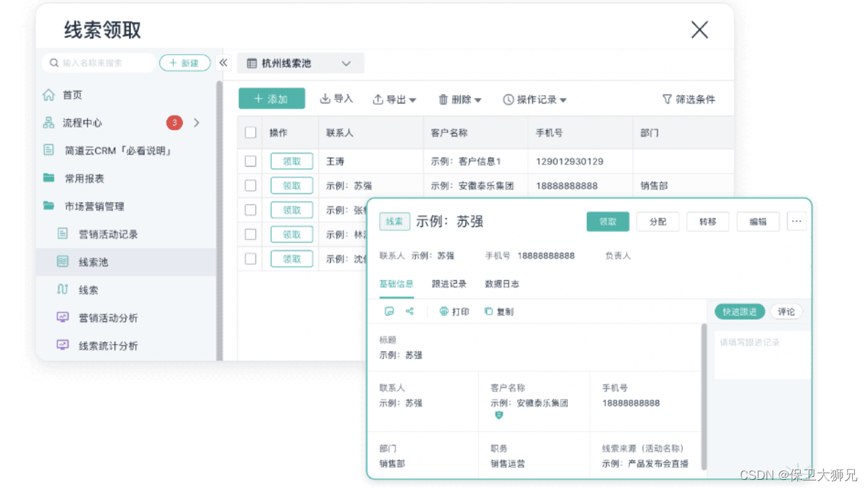Click the 编辑 button
This screenshot has width=868, height=488.
click(758, 221)
